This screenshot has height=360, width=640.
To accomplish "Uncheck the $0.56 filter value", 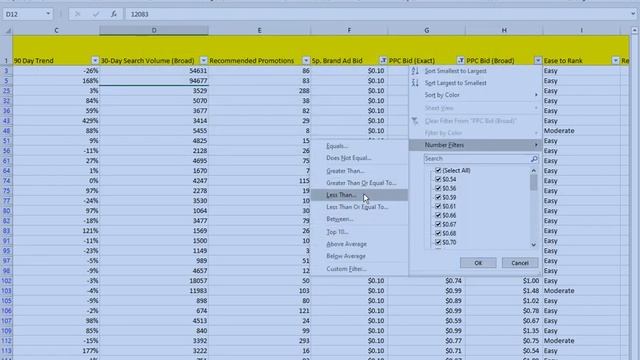I will 438,188.
